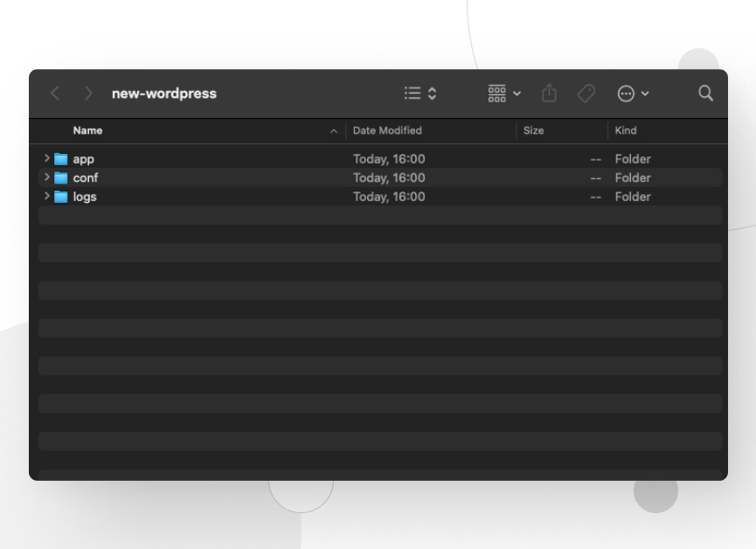Screen dimensions: 756x549
Task: Open the search magnifier
Action: coord(705,94)
